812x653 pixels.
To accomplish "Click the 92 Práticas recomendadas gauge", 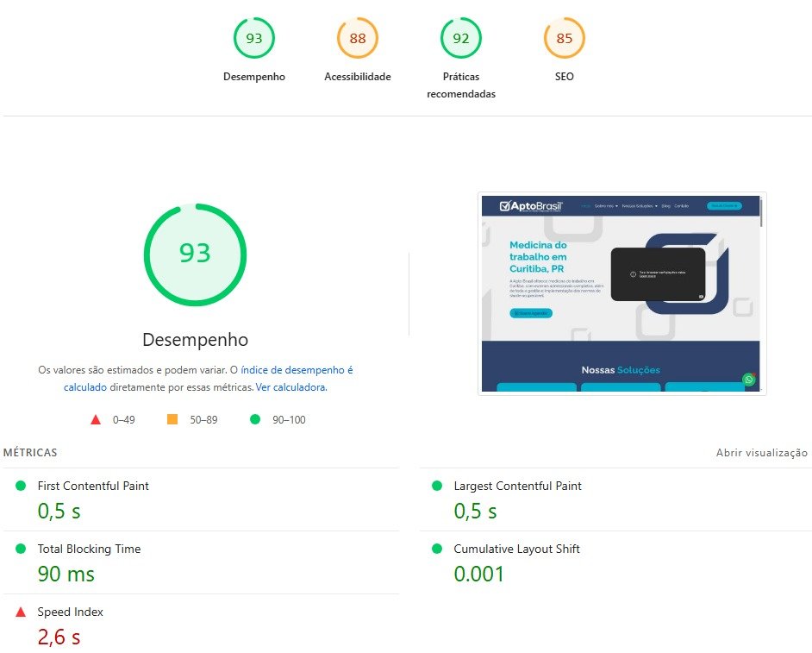I will 460,38.
